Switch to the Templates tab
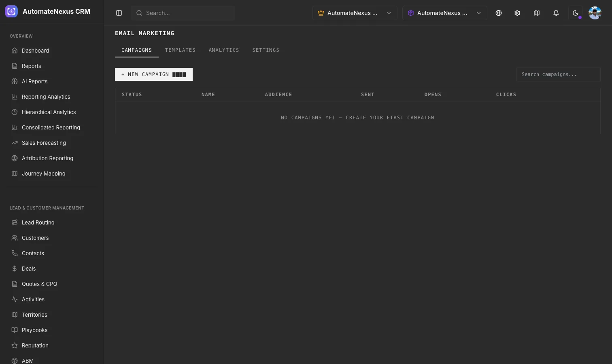 tap(180, 50)
